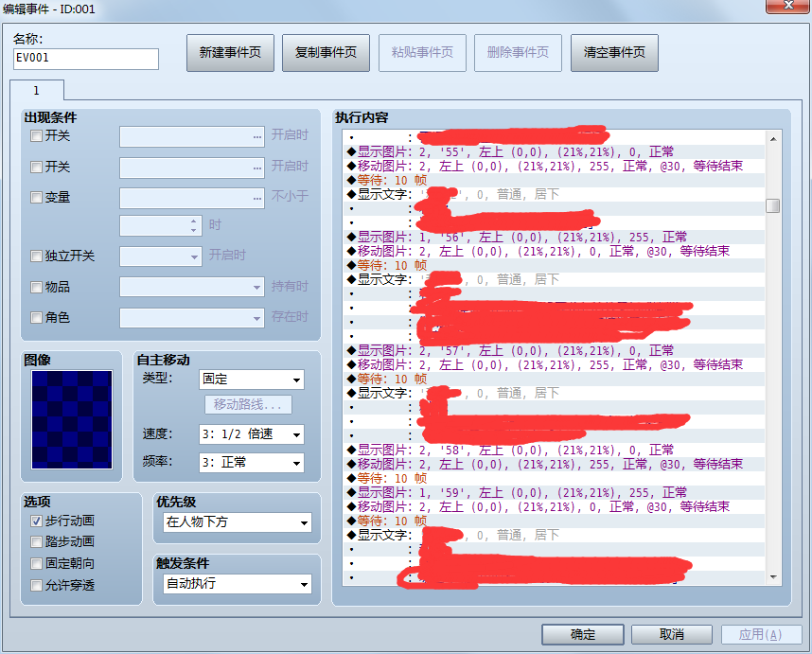Open the 角色 selection dropdown
This screenshot has width=812, height=654.
[x=192, y=317]
